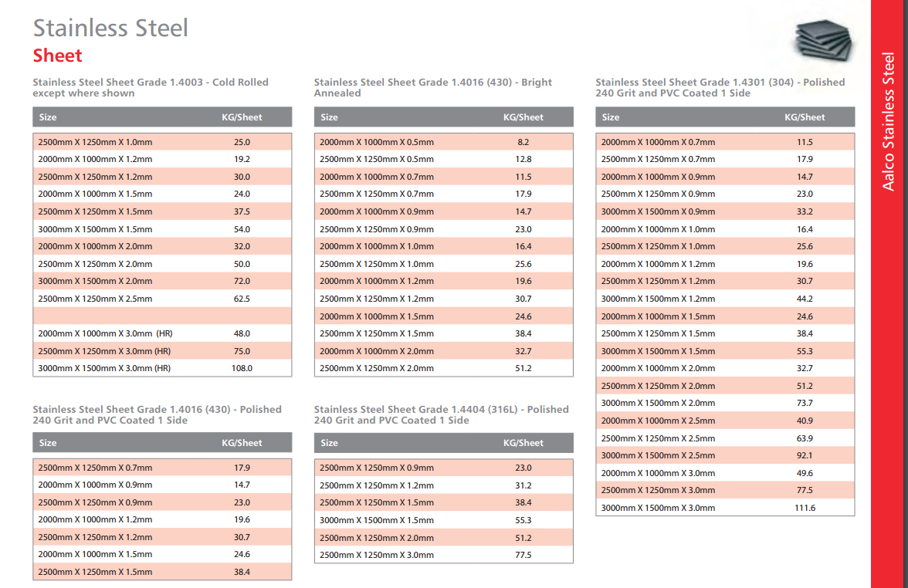Select the 2000mm X 1000mm X 0.5mm row

[x=443, y=142]
